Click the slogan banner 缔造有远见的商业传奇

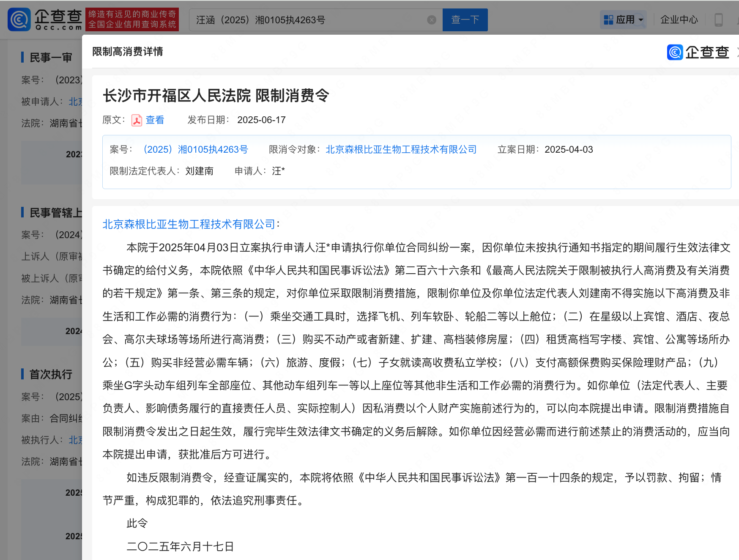[132, 19]
